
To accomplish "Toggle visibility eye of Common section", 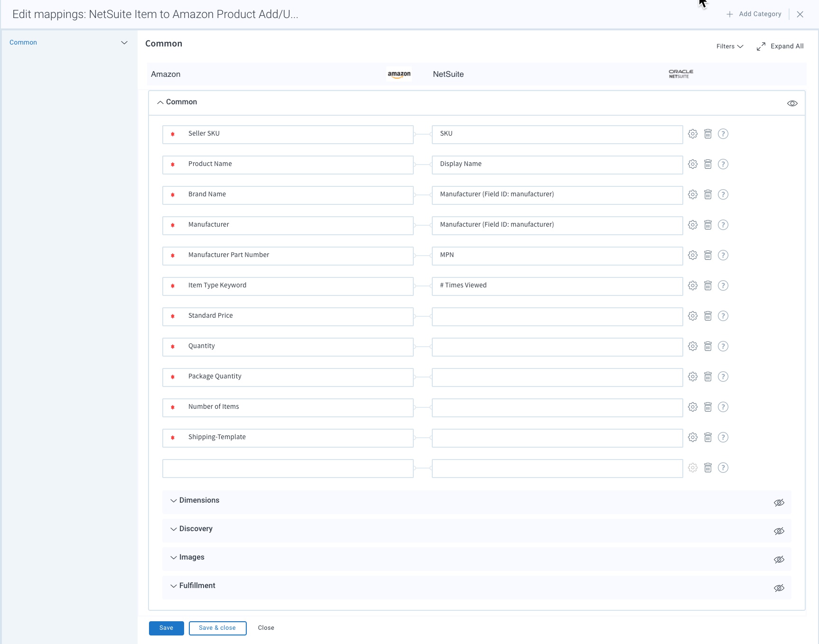I will 792,103.
